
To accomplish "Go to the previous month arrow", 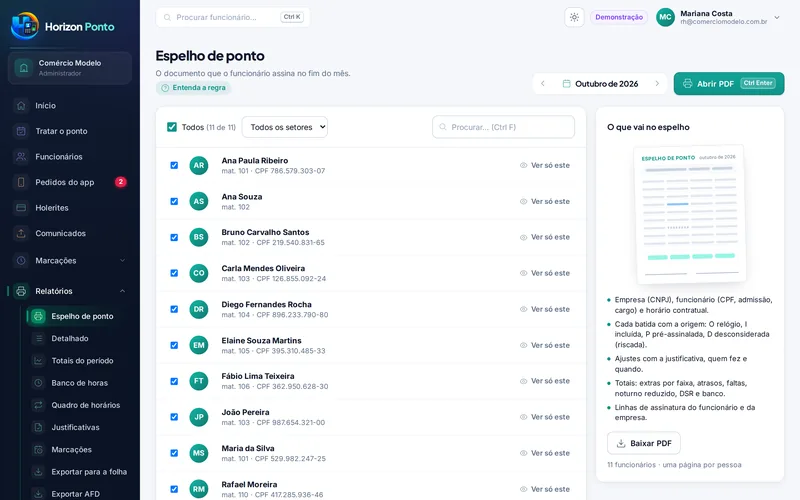I will tap(543, 84).
